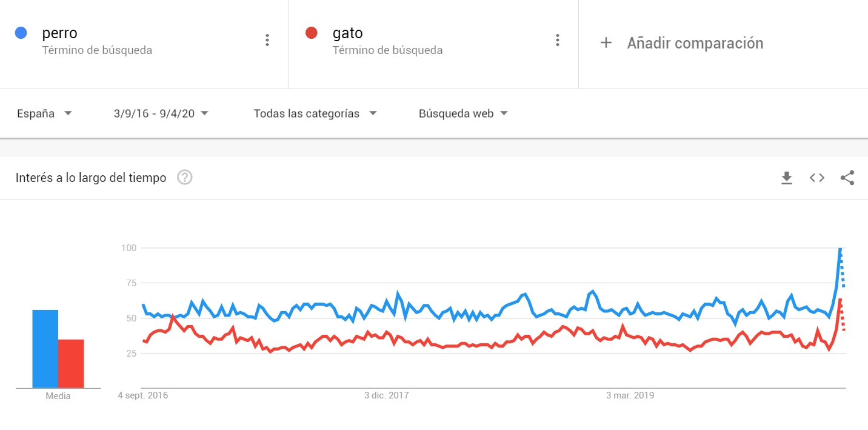Click the red gato color dot
868x430 pixels.
click(312, 33)
